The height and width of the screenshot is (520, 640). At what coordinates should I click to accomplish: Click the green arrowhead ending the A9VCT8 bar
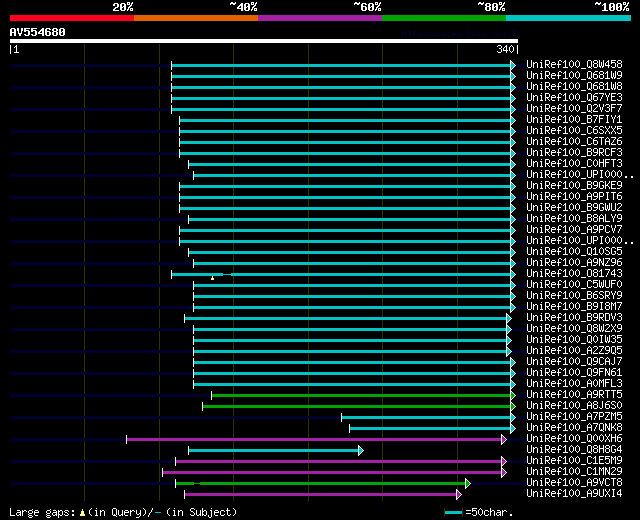(468, 484)
